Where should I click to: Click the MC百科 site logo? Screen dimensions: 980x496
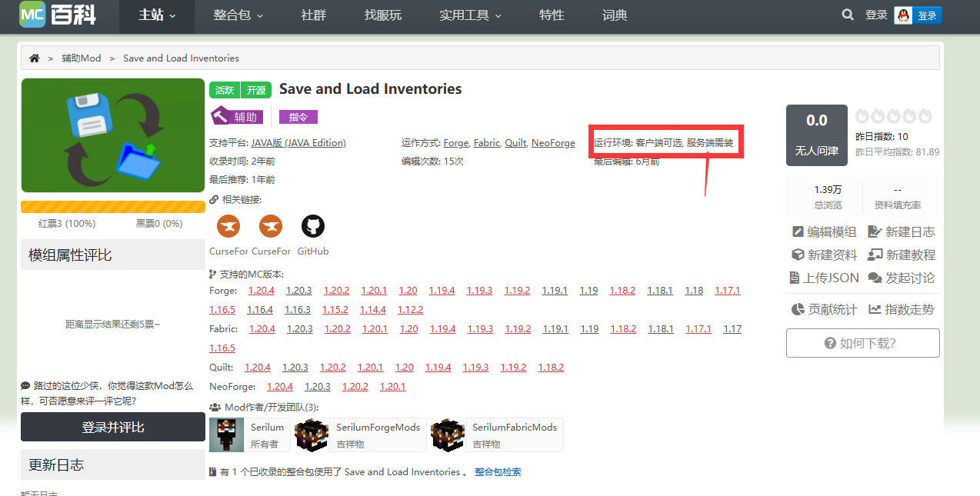coord(58,14)
